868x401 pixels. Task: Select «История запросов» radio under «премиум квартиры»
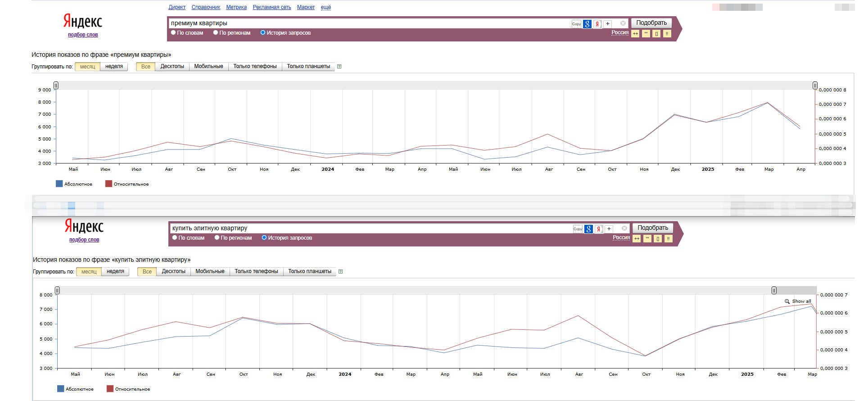[263, 33]
